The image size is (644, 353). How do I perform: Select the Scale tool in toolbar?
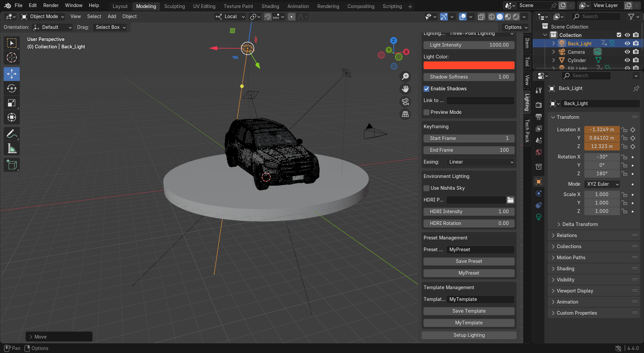[12, 103]
